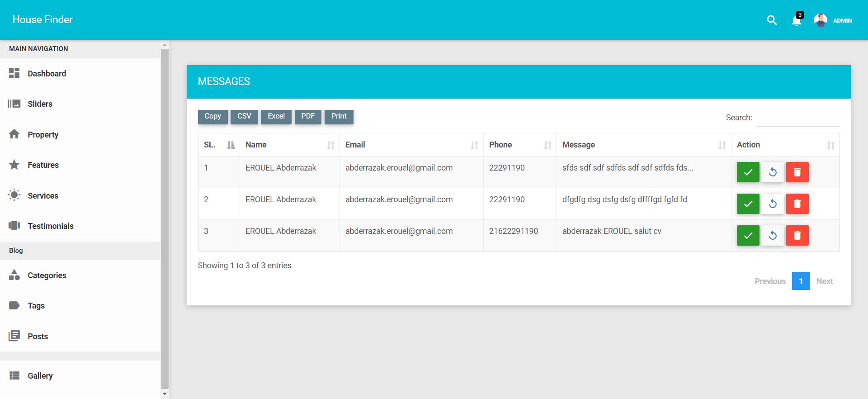Screen dimensions: 868x399
Task: Sort by Action column arrows
Action: point(830,145)
